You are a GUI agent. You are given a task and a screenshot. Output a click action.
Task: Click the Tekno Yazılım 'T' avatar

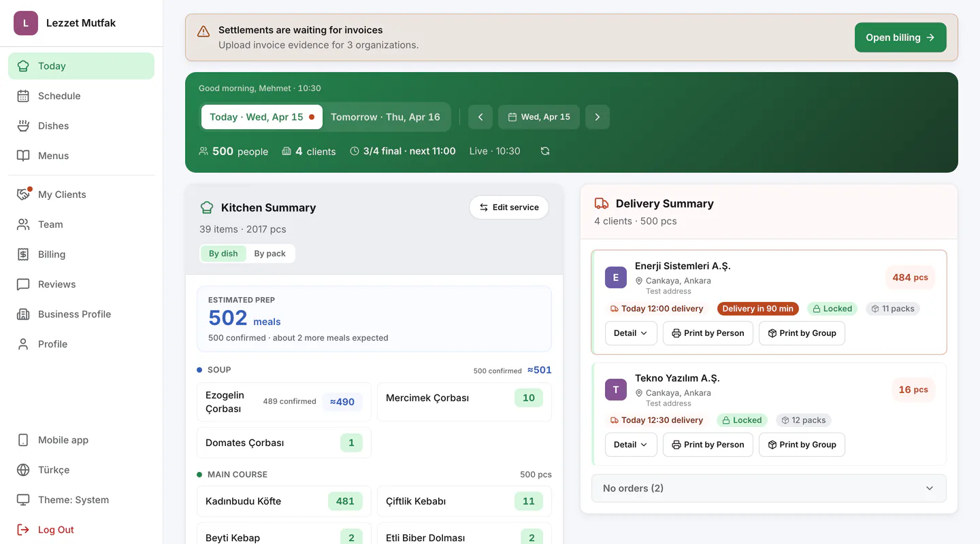click(x=616, y=390)
